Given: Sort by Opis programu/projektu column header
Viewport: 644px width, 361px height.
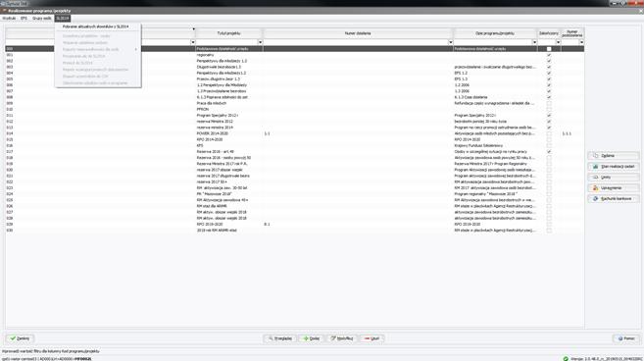Looking at the screenshot, I should pyautogui.click(x=495, y=33).
